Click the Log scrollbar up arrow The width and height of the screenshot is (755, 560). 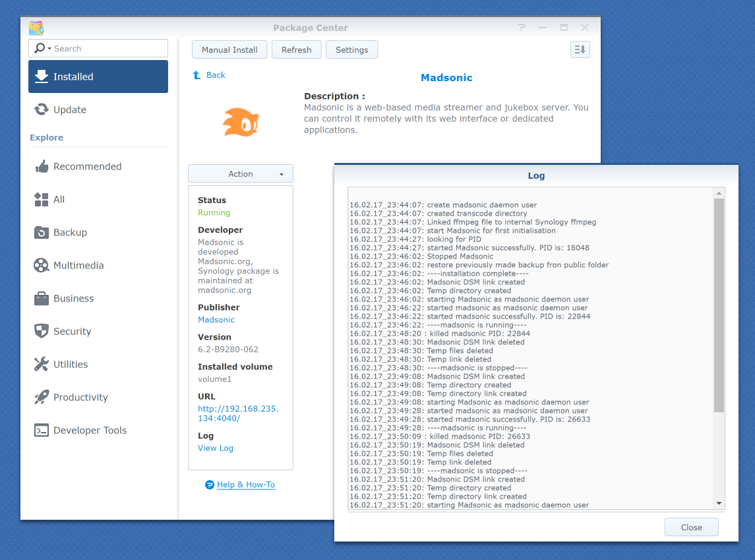(x=719, y=193)
